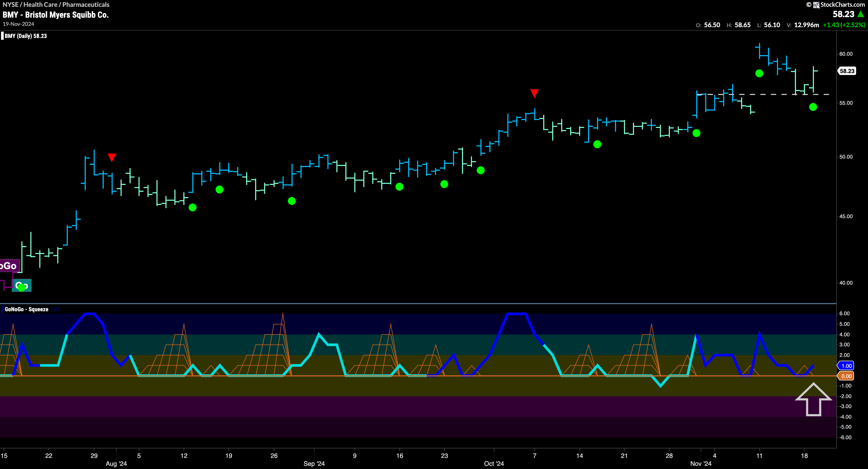Image resolution: width=868 pixels, height=469 pixels.
Task: Click the green up-triangle beside 58.23 header price
Action: point(861,14)
